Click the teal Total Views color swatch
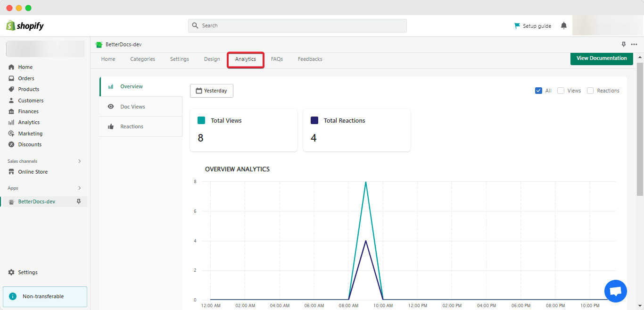The width and height of the screenshot is (644, 310). pyautogui.click(x=201, y=120)
